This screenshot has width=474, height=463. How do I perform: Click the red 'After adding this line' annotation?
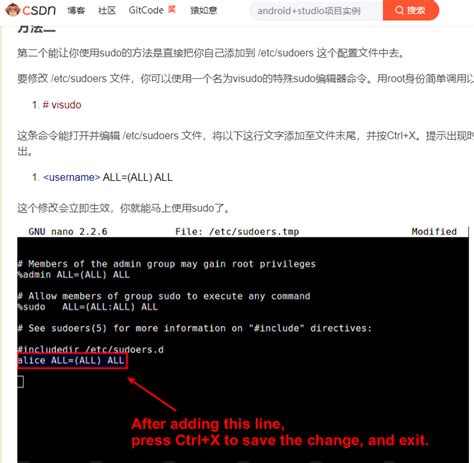280,432
